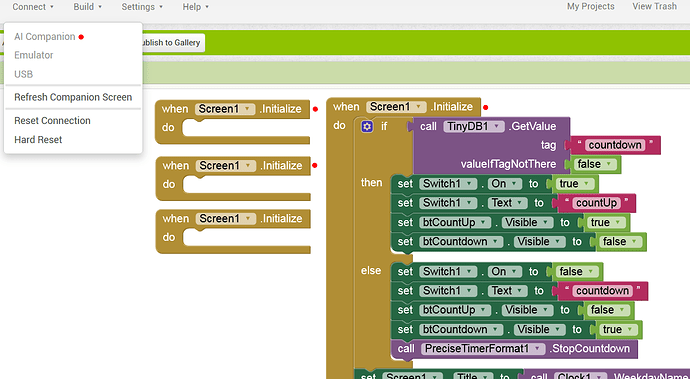Viewport: 690px width, 379px height.
Task: Open PreciseTimerFormat1 component dropdown
Action: tap(483, 349)
